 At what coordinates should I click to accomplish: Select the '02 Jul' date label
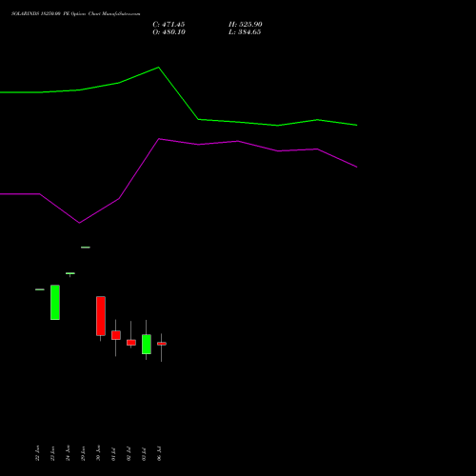(129, 454)
